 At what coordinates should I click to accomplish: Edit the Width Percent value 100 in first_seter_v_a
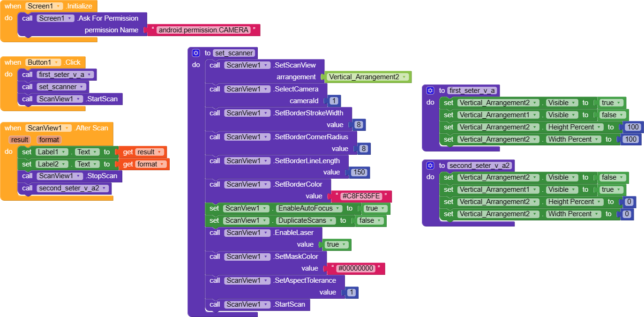point(631,139)
